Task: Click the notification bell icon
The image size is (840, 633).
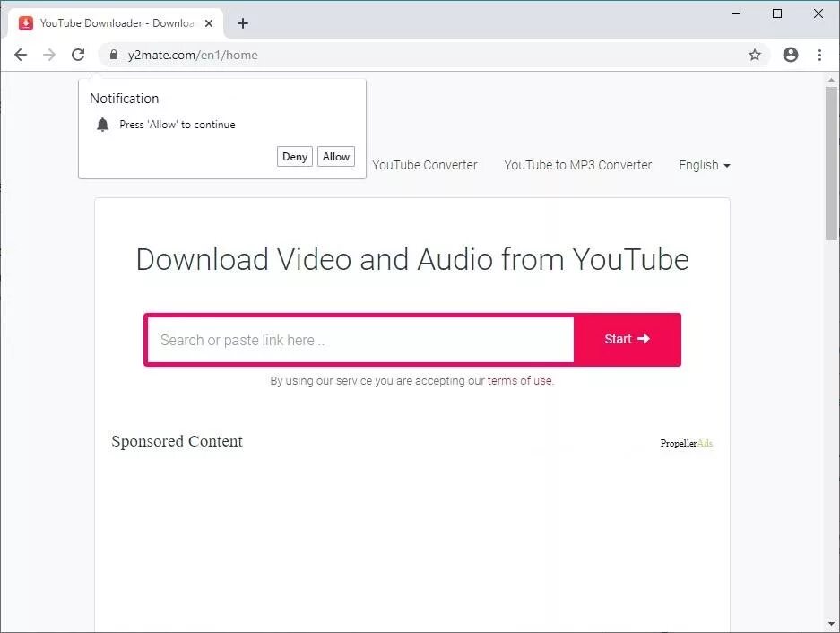Action: [x=102, y=125]
